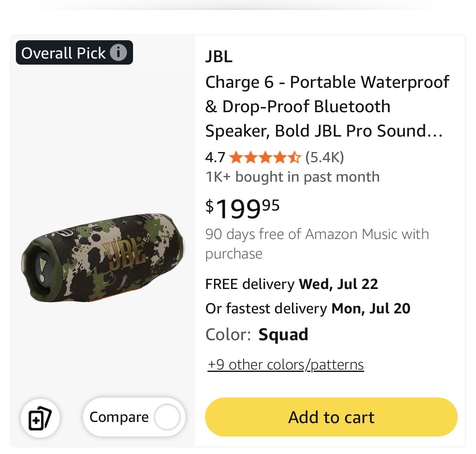Click the star rating icons
The height and width of the screenshot is (454, 476).
tap(265, 158)
